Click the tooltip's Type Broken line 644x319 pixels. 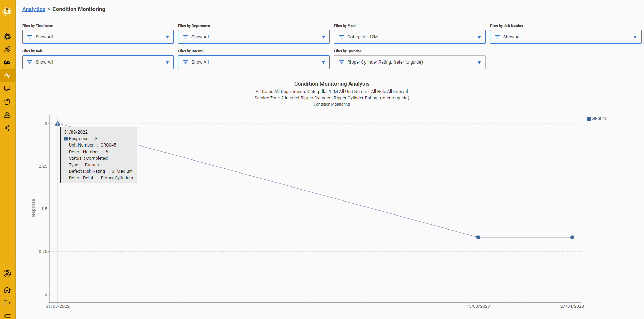tap(84, 165)
